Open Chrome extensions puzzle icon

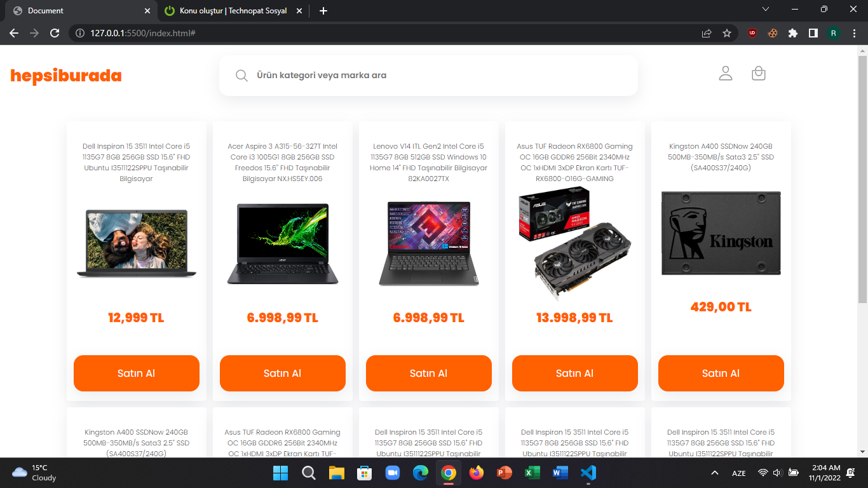click(x=792, y=33)
